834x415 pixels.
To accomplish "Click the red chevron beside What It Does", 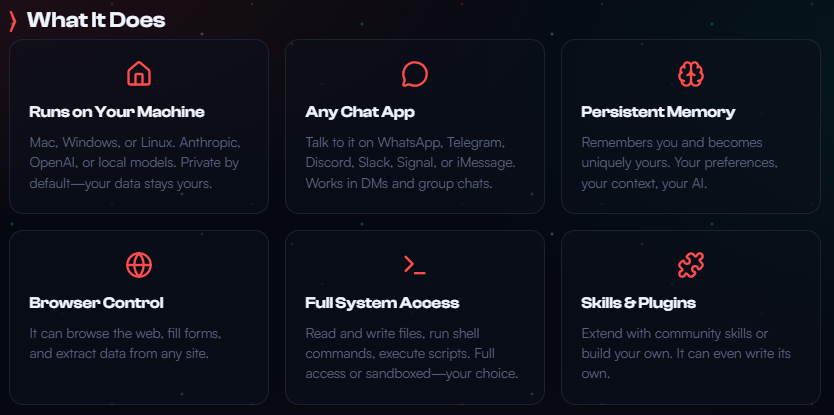I will tap(13, 20).
